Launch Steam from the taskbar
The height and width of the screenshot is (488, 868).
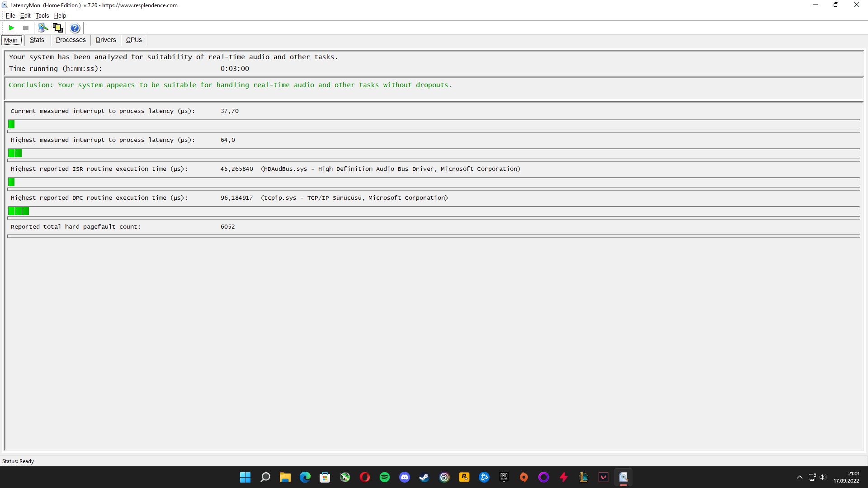[424, 477]
